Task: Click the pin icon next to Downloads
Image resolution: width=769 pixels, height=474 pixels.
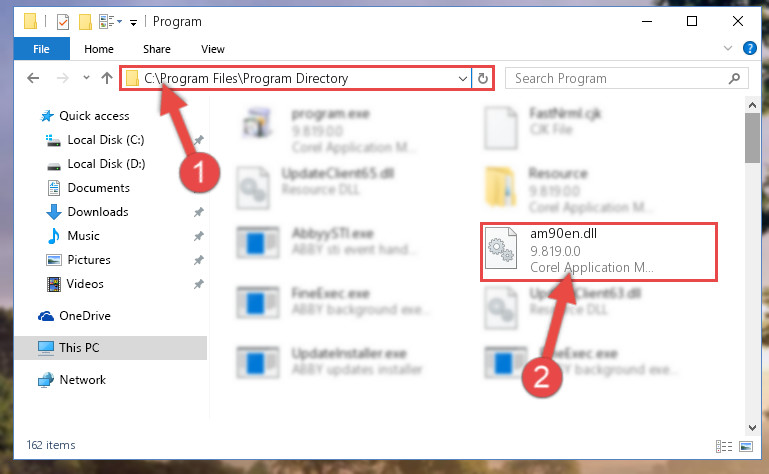Action: pos(198,212)
